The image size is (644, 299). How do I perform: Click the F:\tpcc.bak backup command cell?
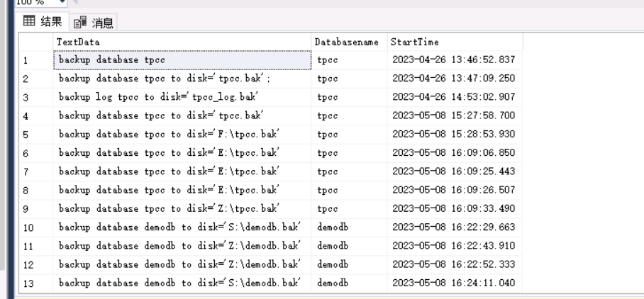[182, 134]
